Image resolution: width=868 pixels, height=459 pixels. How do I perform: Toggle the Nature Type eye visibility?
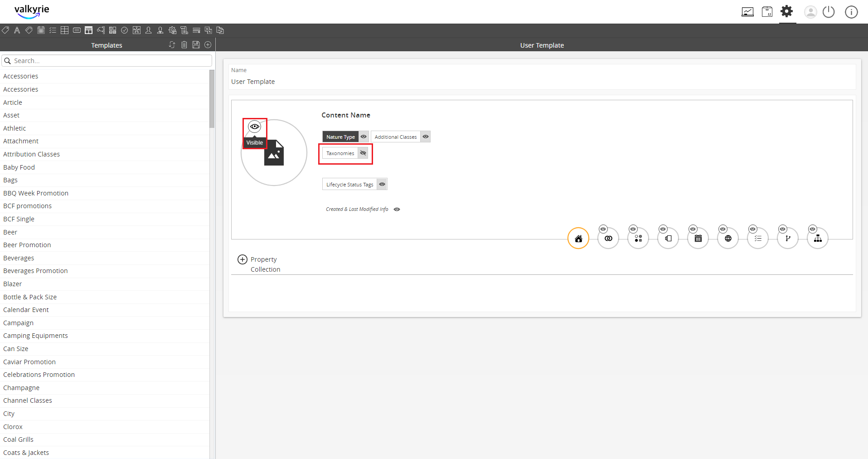tap(364, 137)
